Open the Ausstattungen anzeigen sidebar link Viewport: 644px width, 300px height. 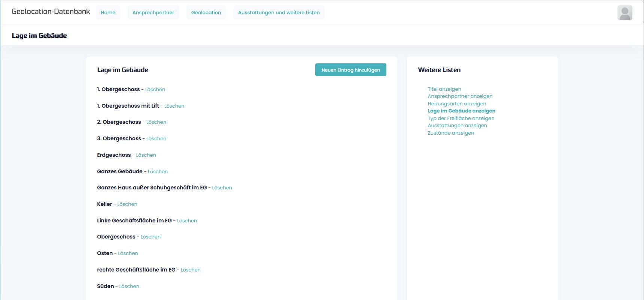coord(457,126)
